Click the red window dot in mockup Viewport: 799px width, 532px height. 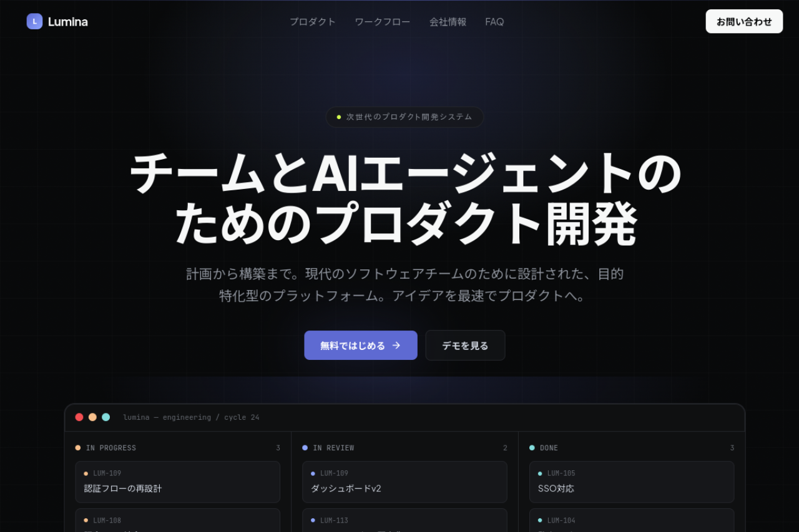click(79, 417)
